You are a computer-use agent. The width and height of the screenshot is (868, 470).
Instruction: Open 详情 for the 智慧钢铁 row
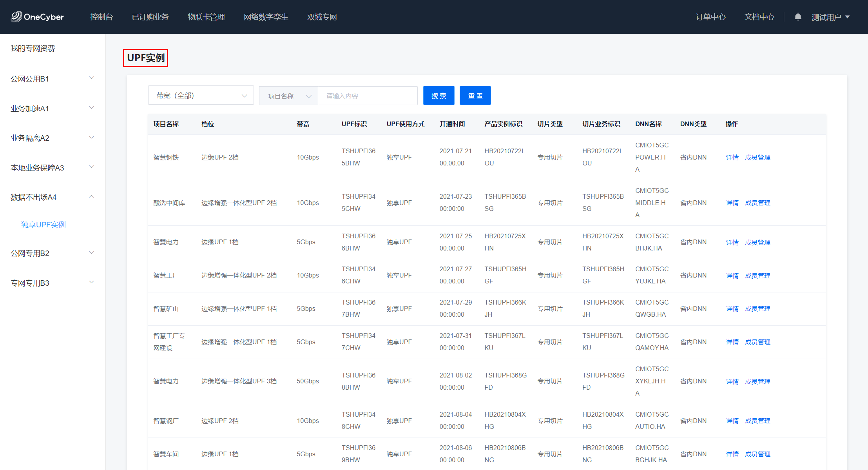pyautogui.click(x=732, y=158)
